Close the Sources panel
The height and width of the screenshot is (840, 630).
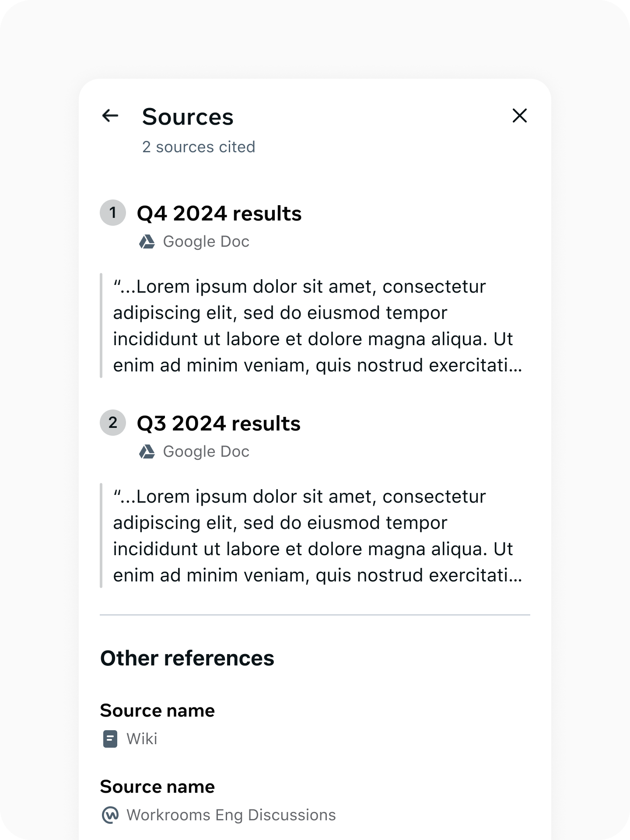pos(519,116)
